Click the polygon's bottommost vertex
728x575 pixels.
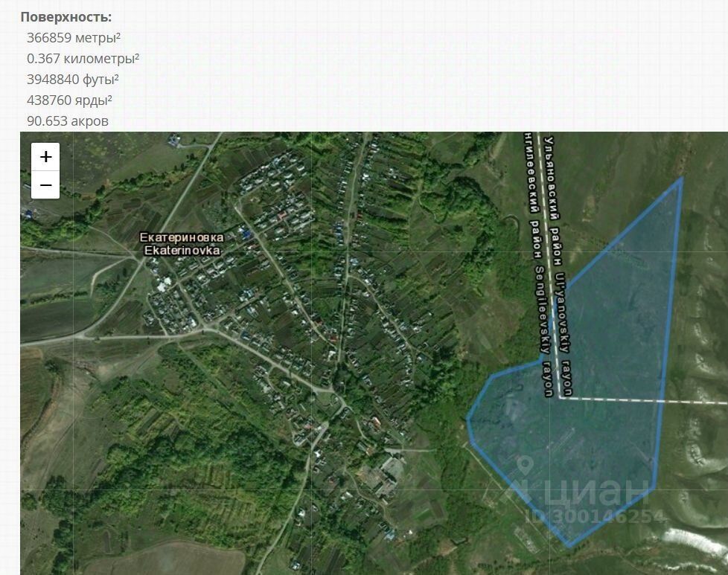pos(569,546)
